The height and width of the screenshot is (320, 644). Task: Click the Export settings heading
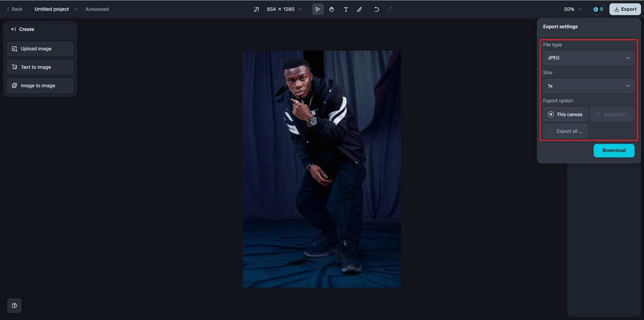tap(560, 27)
